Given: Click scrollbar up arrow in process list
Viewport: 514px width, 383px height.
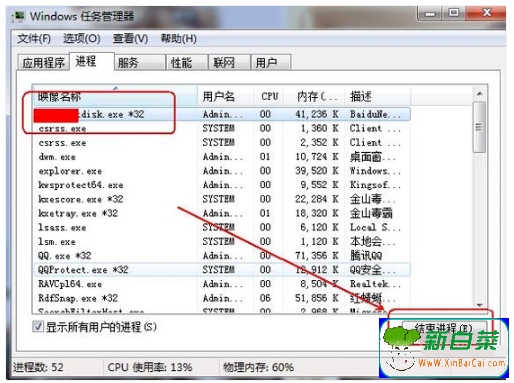Looking at the screenshot, I should 480,94.
